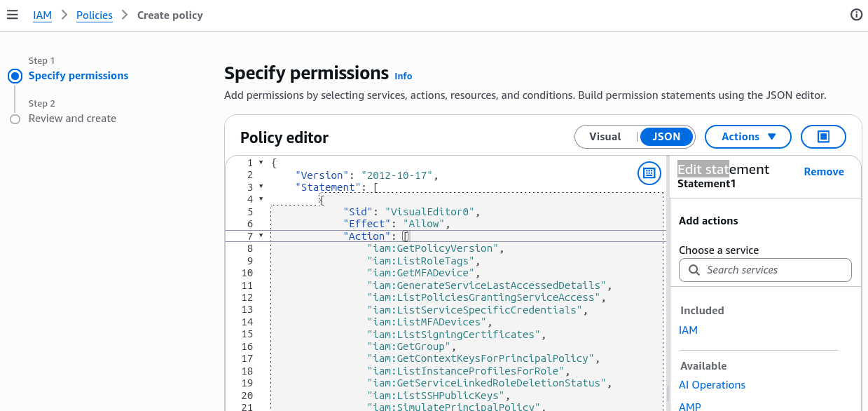Click the "Effect": "Allow" line
The width and height of the screenshot is (868, 411).
pos(397,224)
